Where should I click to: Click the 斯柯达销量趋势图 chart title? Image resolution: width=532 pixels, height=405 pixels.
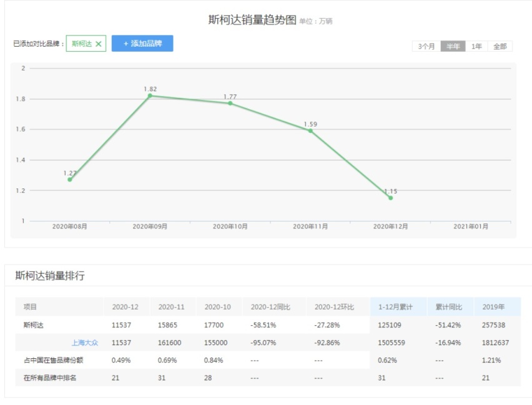(x=252, y=20)
